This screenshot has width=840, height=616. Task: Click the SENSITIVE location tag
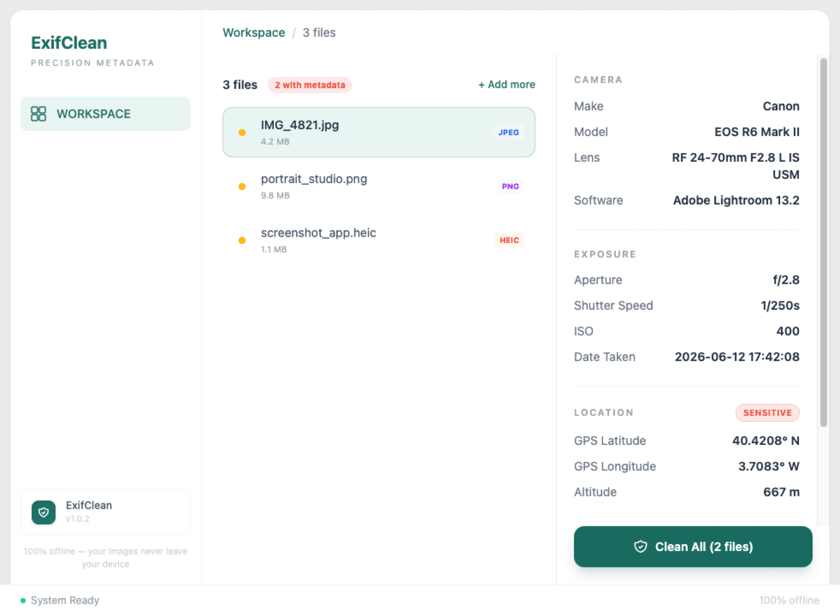(x=767, y=413)
